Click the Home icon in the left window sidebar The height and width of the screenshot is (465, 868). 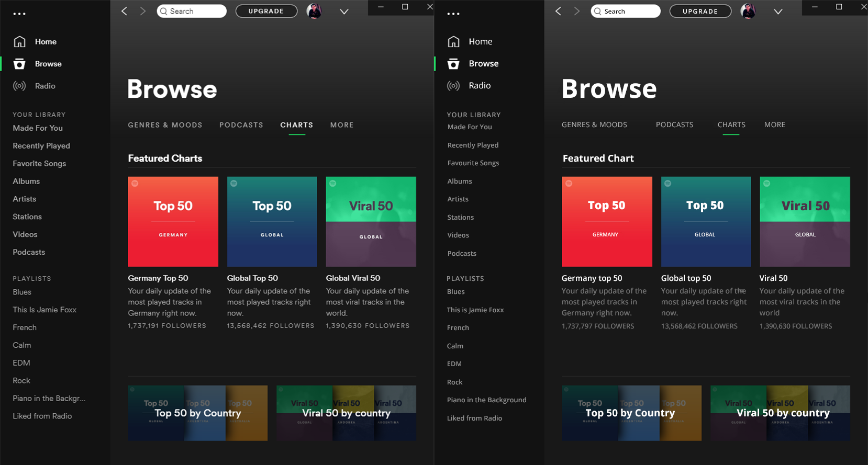19,42
